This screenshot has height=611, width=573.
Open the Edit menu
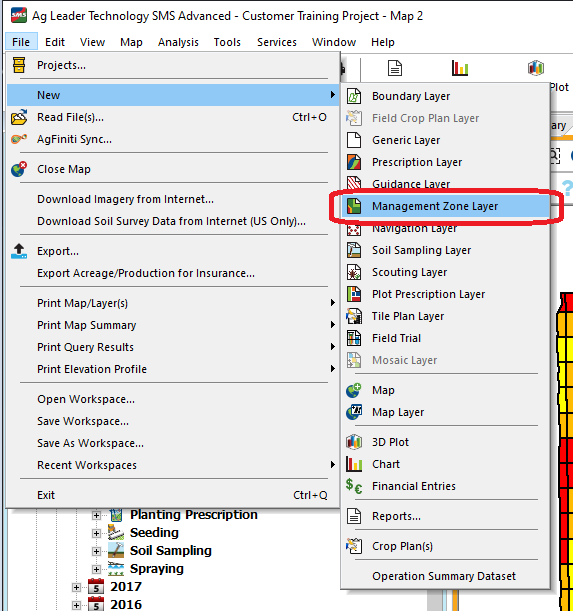point(55,42)
